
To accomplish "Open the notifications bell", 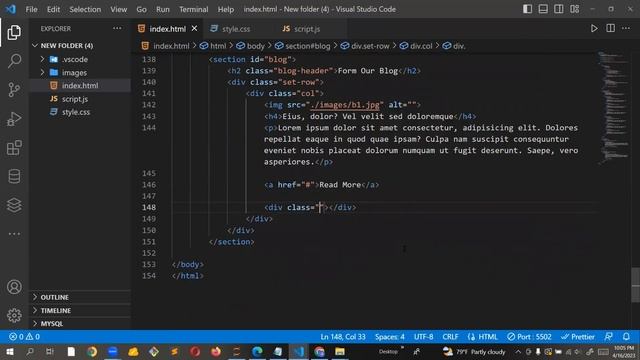I will coord(626,337).
